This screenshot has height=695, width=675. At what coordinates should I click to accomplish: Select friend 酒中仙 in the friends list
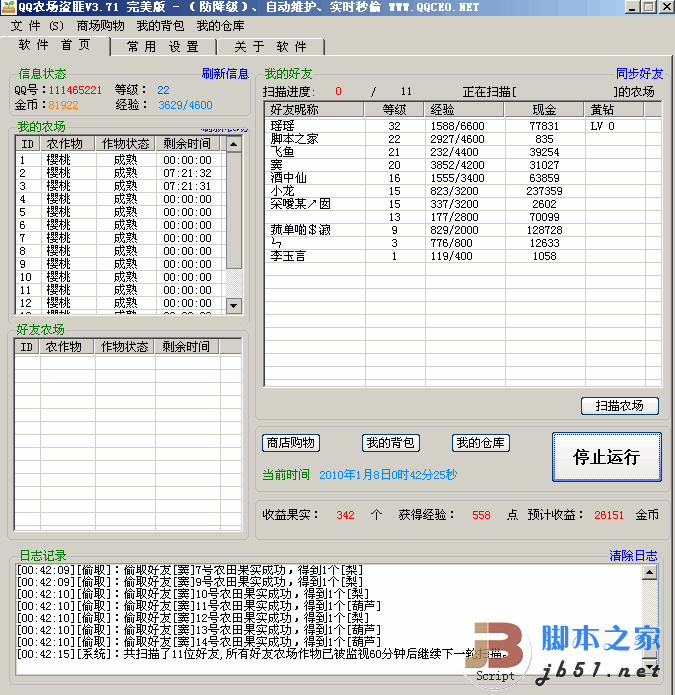pyautogui.click(x=290, y=178)
